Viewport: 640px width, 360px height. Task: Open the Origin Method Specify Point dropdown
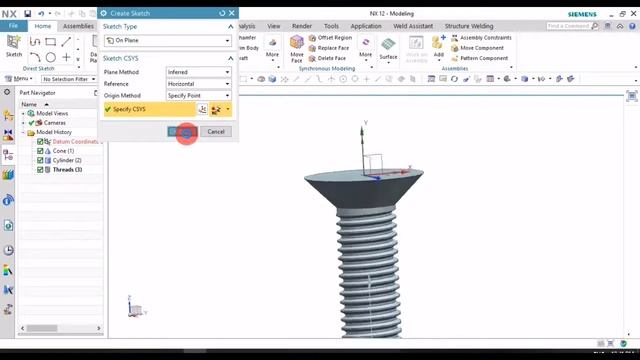click(199, 96)
